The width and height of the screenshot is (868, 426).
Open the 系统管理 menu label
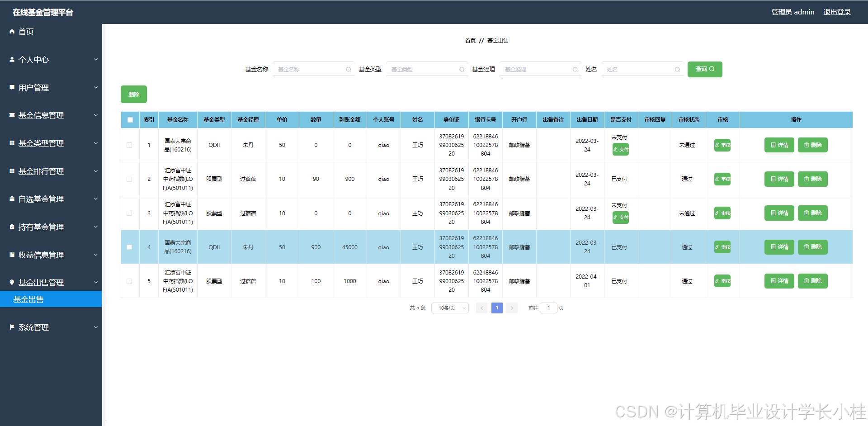click(x=33, y=327)
